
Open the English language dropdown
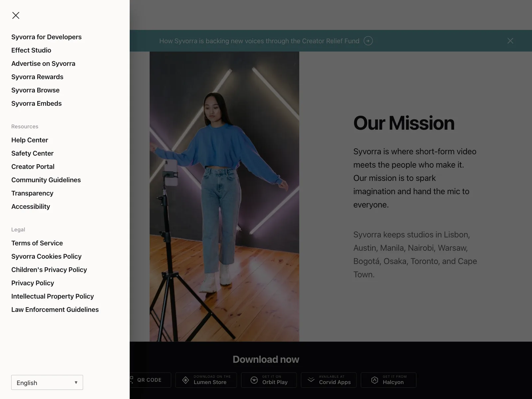[x=47, y=382]
